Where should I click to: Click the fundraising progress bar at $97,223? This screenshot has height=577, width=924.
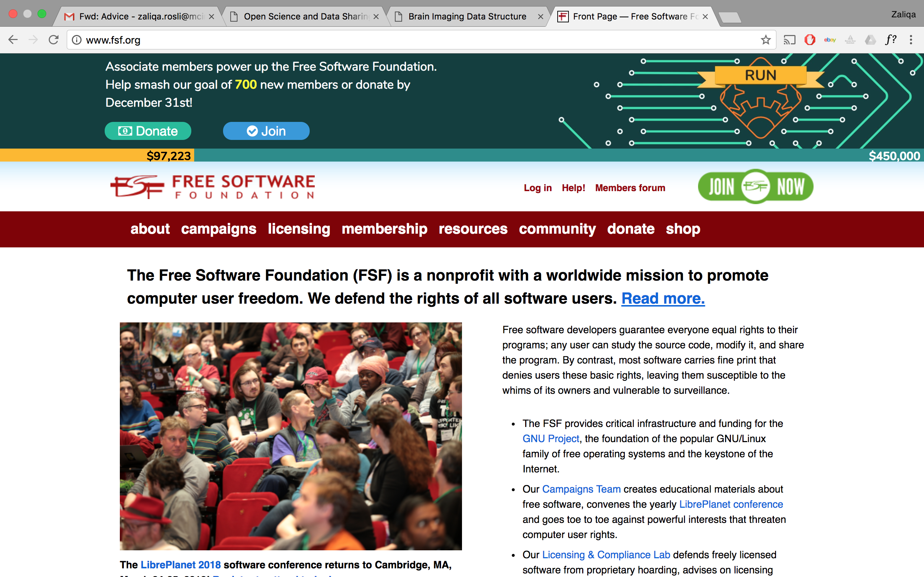(169, 156)
